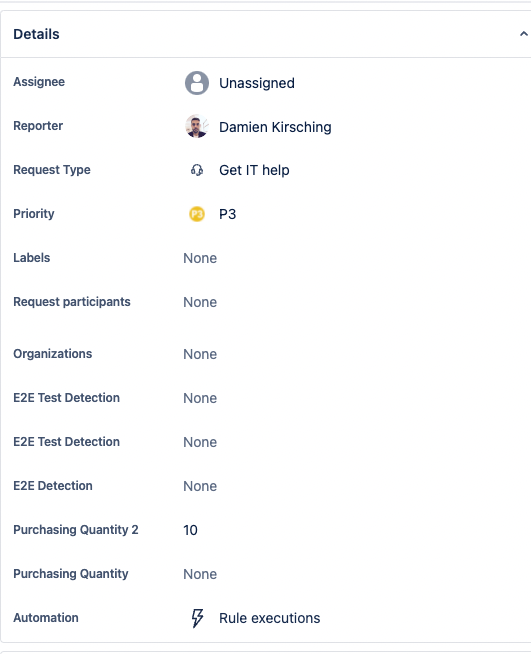Screen dimensions: 531x654
Task: Collapse the Details panel with the chevron
Action: coord(523,34)
